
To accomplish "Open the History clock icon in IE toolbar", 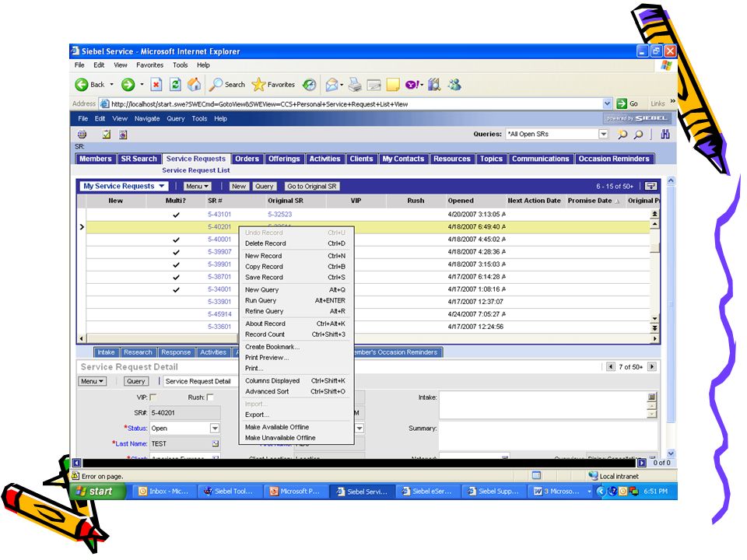I will tap(310, 85).
